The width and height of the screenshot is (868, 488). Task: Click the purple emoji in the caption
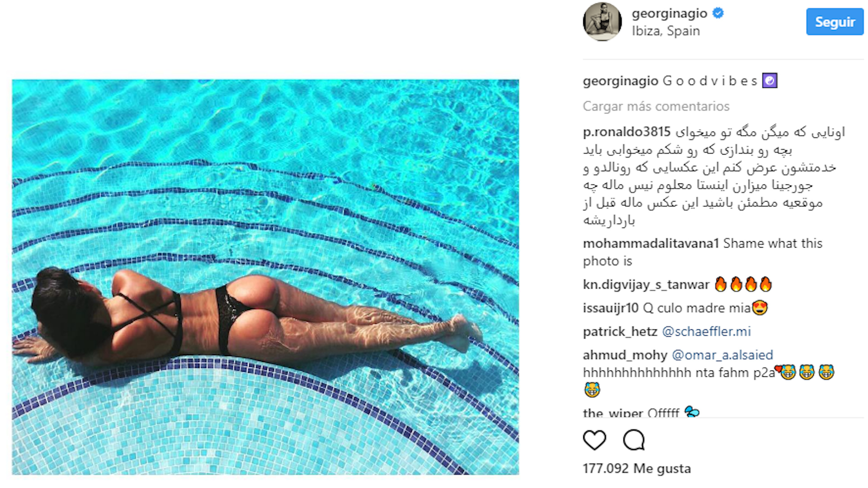point(769,81)
